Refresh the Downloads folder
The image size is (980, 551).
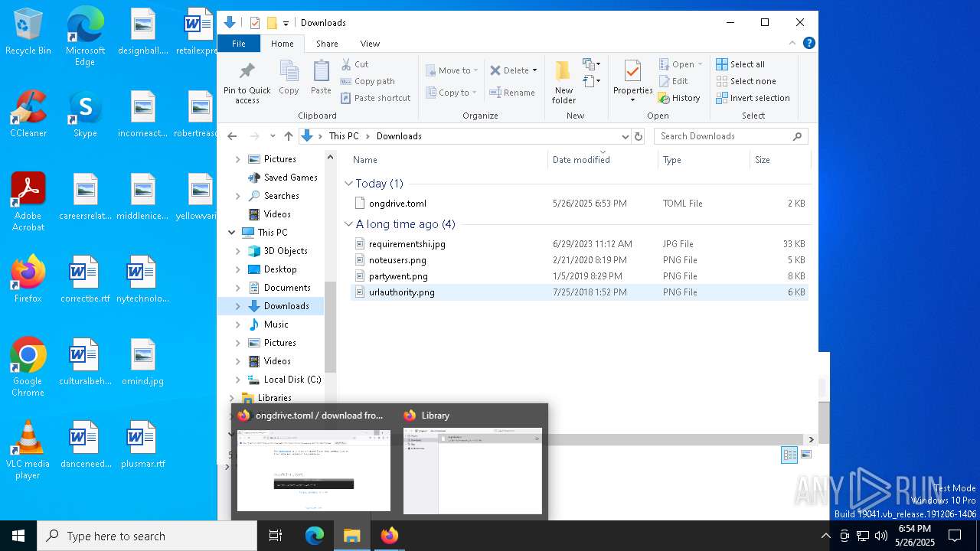(x=639, y=136)
